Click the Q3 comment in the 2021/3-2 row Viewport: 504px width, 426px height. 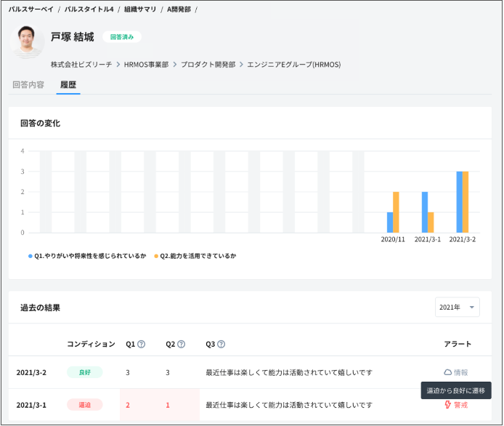289,373
